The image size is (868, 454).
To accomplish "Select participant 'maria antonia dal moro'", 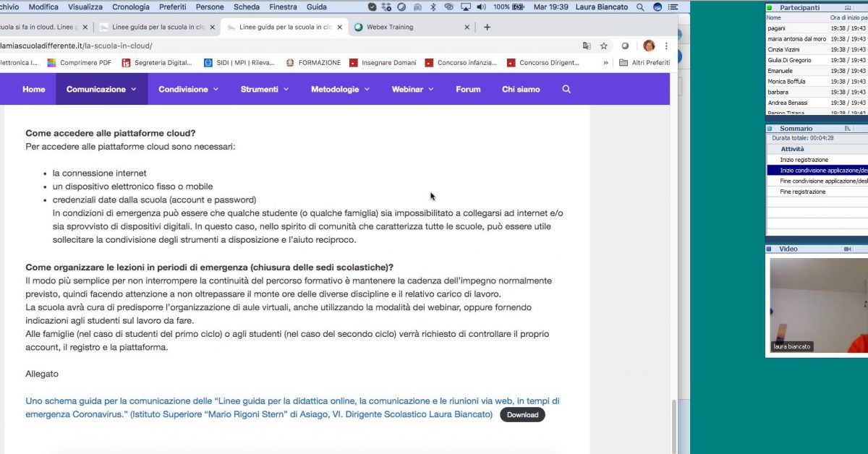I will coord(797,39).
